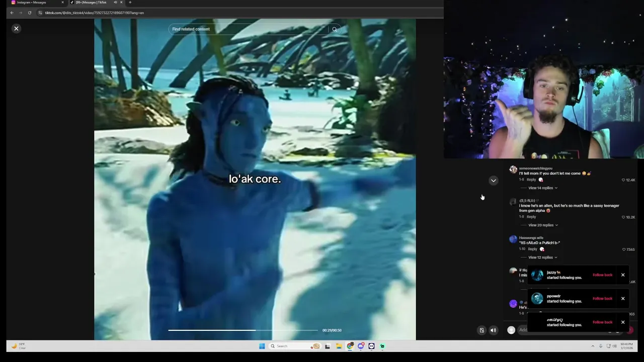Show hidden system tray icons
Viewport: 644px width, 362px height.
[593, 346]
